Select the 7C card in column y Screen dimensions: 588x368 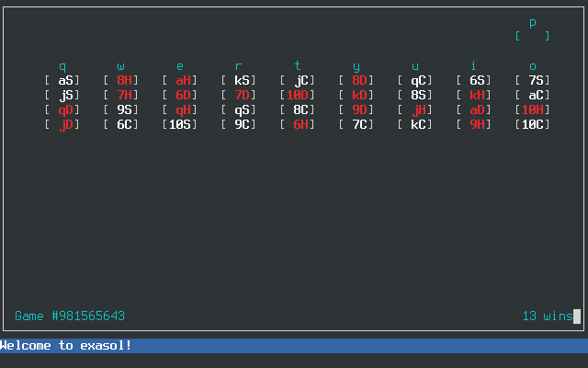point(356,124)
